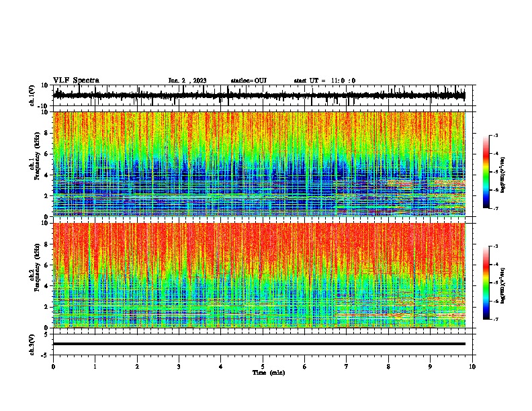Screen dimensions: 532x411
Task: Click time axis tick label "0" minutes
Action: tap(53, 367)
